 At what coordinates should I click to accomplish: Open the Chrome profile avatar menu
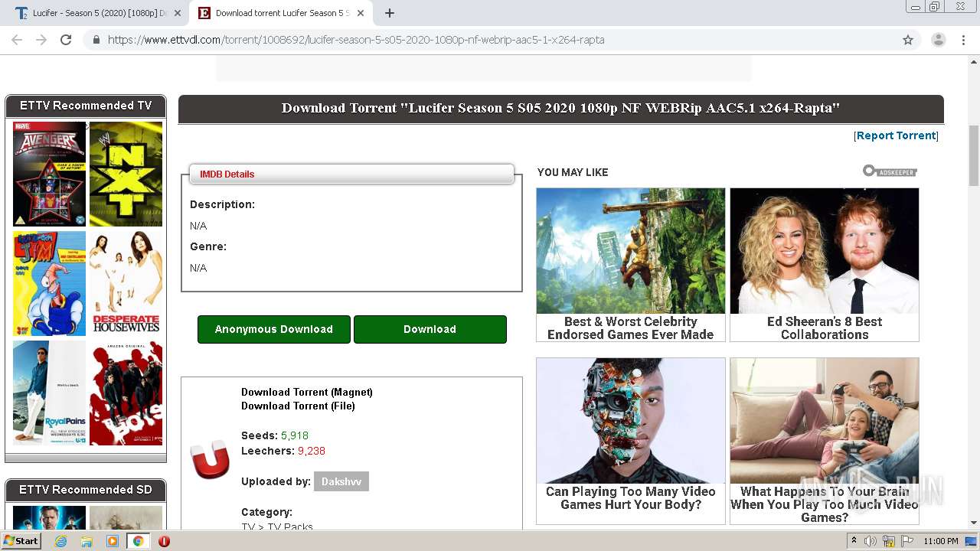pos(938,40)
